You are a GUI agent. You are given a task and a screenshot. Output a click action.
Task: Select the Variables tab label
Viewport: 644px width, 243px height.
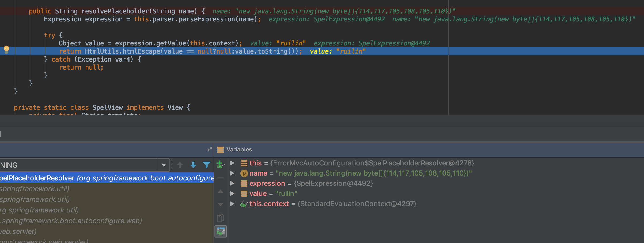(x=239, y=149)
